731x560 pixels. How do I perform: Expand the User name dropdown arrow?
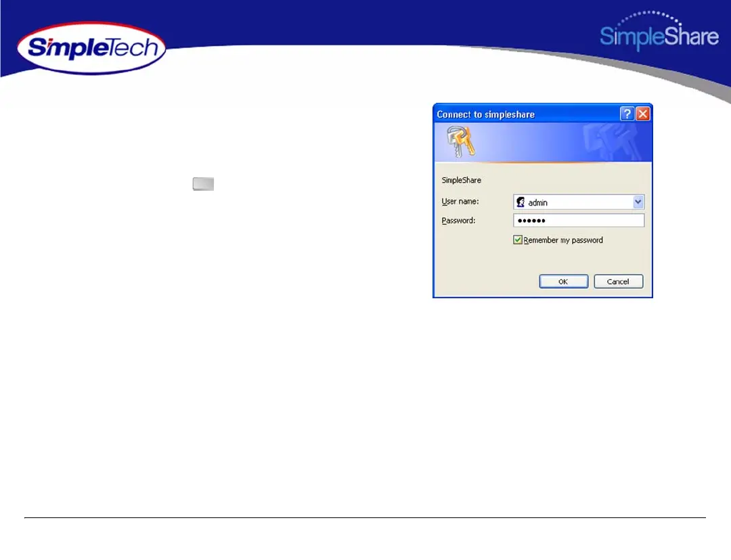[x=638, y=202]
